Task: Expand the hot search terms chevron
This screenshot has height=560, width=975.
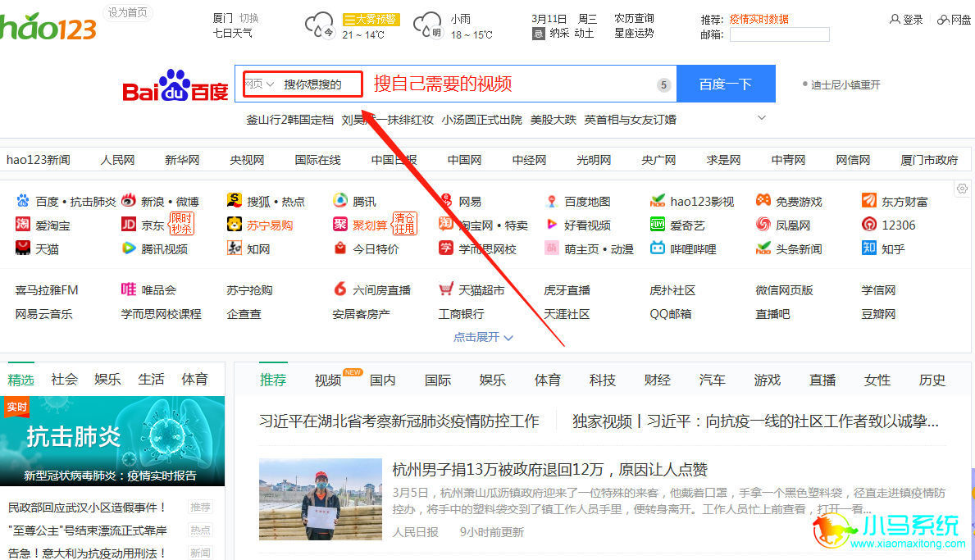Action: coord(762,118)
